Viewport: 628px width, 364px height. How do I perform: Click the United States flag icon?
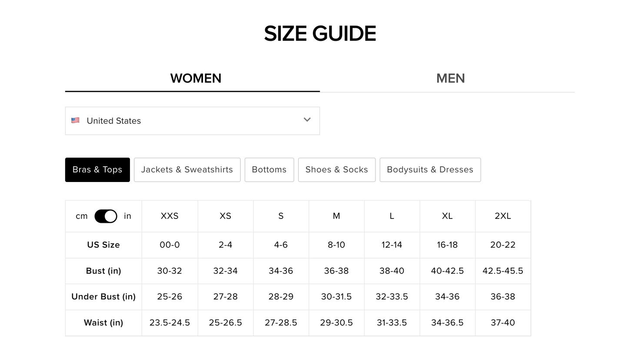click(x=75, y=120)
